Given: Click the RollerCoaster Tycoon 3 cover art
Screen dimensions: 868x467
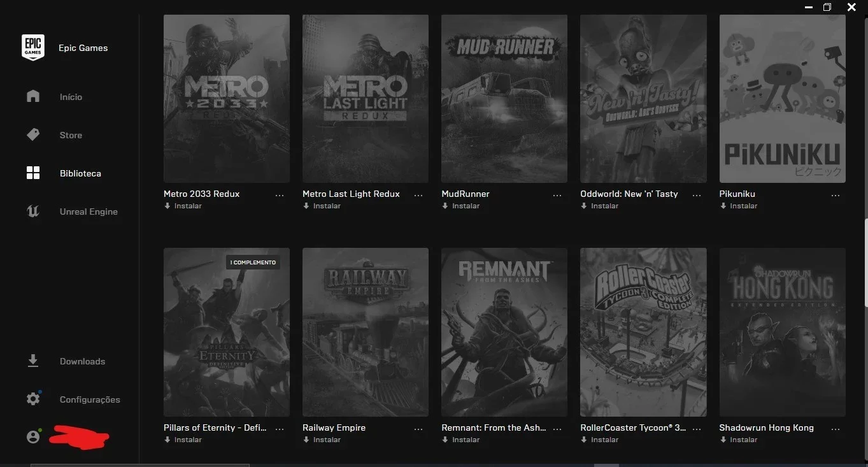Looking at the screenshot, I should pos(643,332).
